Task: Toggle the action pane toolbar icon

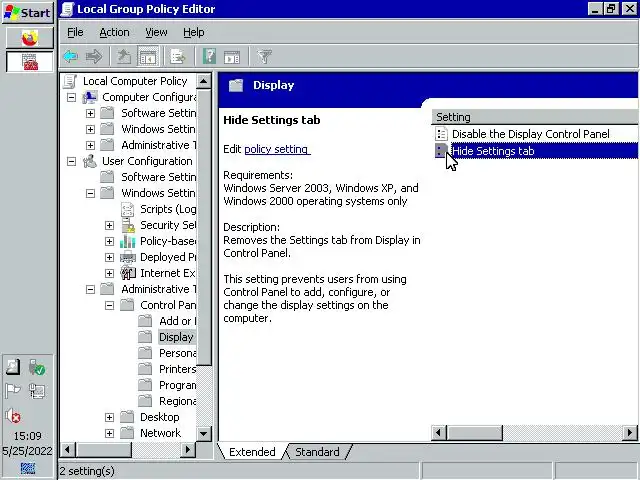Action: 232,57
